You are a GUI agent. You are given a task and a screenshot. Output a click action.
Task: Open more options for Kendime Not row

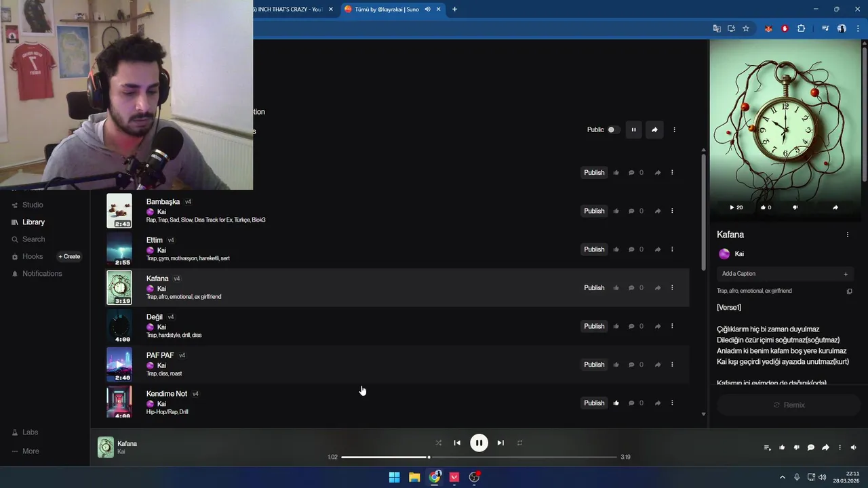click(672, 403)
